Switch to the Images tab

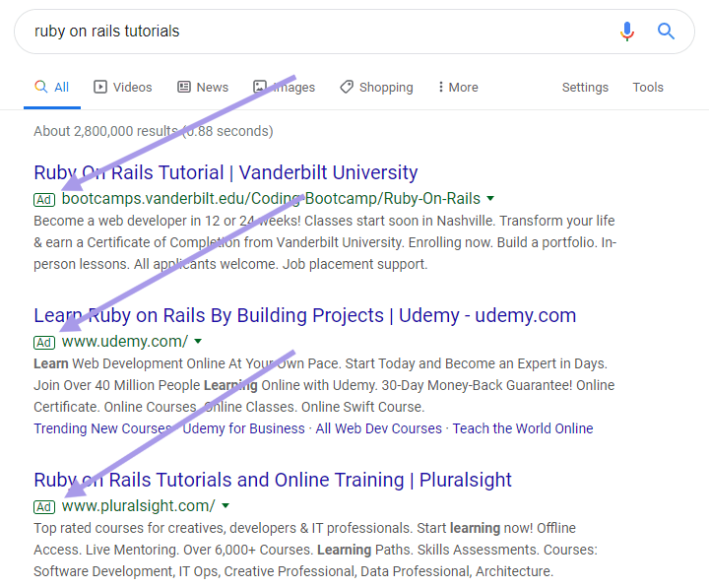pyautogui.click(x=284, y=87)
